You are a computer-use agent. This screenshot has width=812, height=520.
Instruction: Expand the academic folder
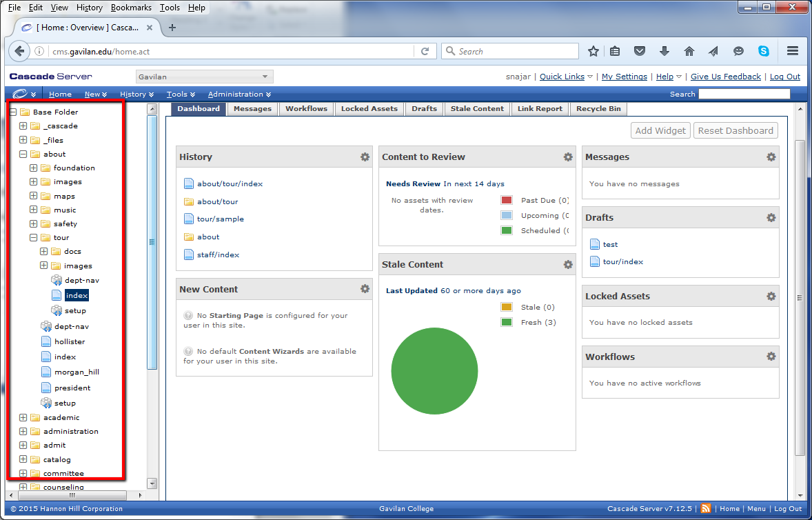point(23,417)
